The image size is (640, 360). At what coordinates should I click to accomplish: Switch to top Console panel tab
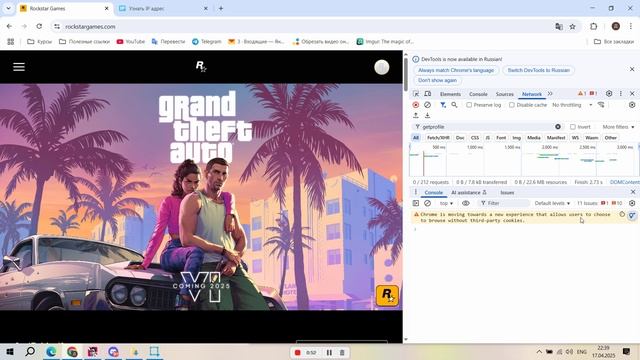tap(478, 94)
